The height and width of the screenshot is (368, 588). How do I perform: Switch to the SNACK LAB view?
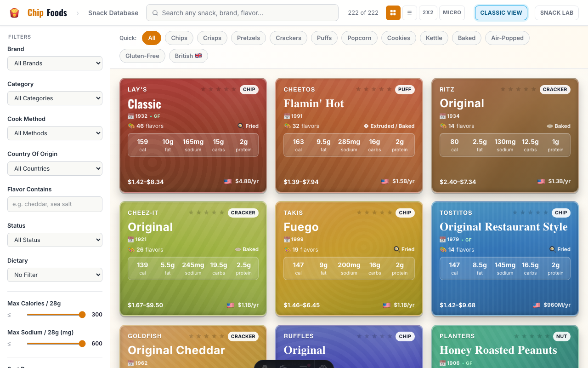(x=556, y=13)
